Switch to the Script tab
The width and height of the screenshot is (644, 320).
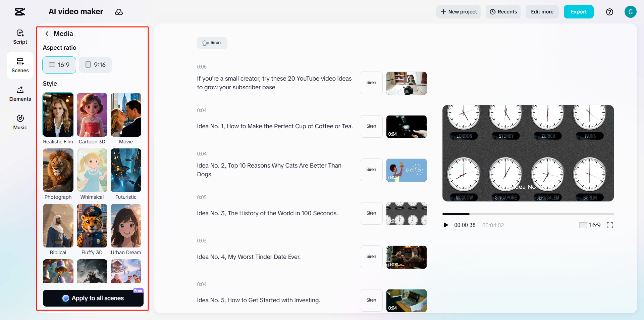click(20, 37)
